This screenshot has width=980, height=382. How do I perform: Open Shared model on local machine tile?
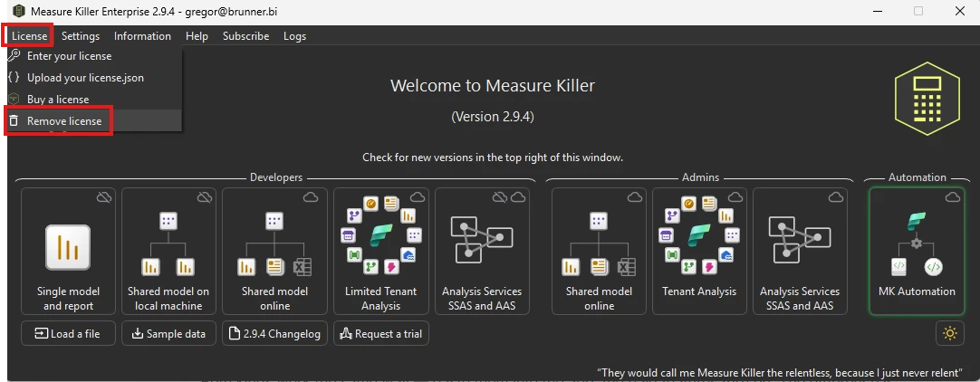click(x=168, y=252)
